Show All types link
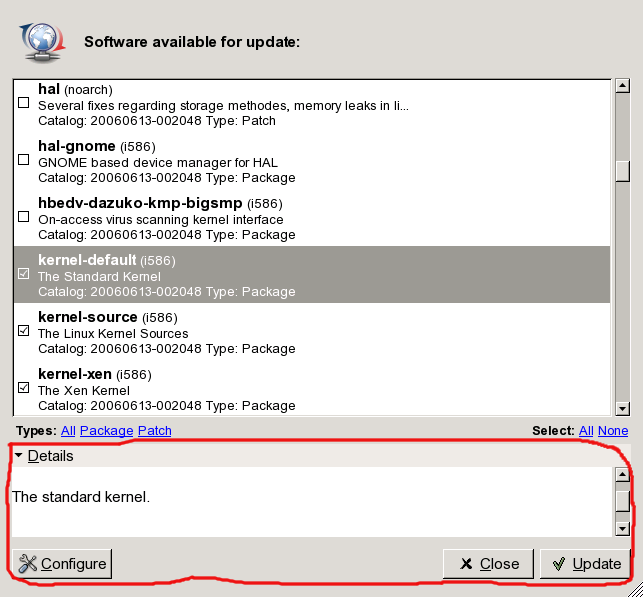 68,431
